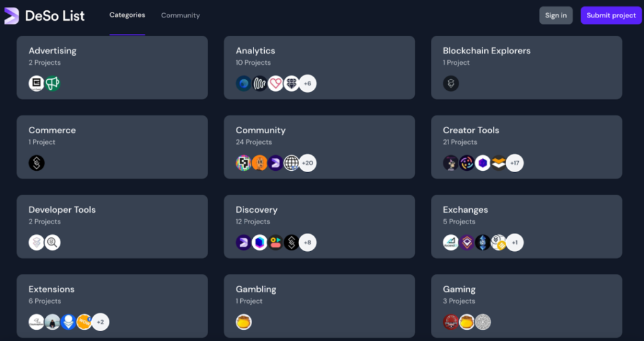This screenshot has width=644, height=341.
Task: Click red round icon in Gaming
Action: (451, 322)
